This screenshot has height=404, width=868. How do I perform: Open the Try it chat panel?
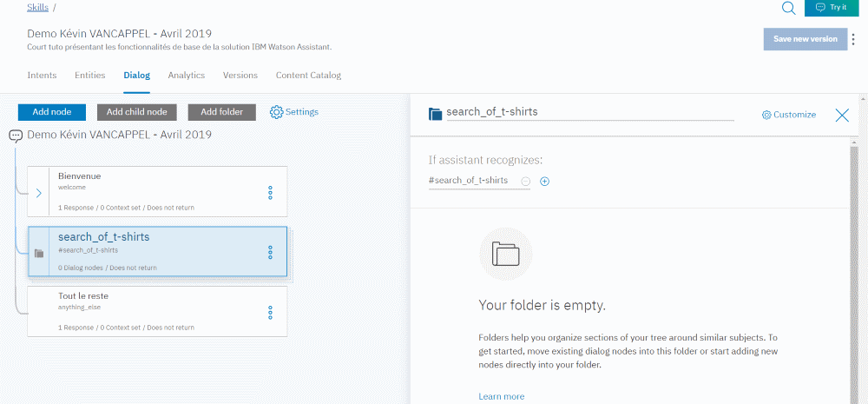pos(832,7)
